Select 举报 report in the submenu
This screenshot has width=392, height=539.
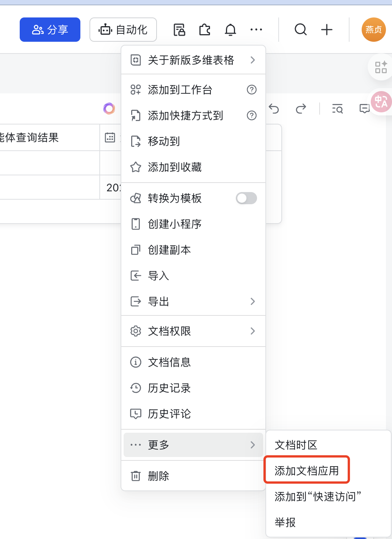[x=328, y=522]
